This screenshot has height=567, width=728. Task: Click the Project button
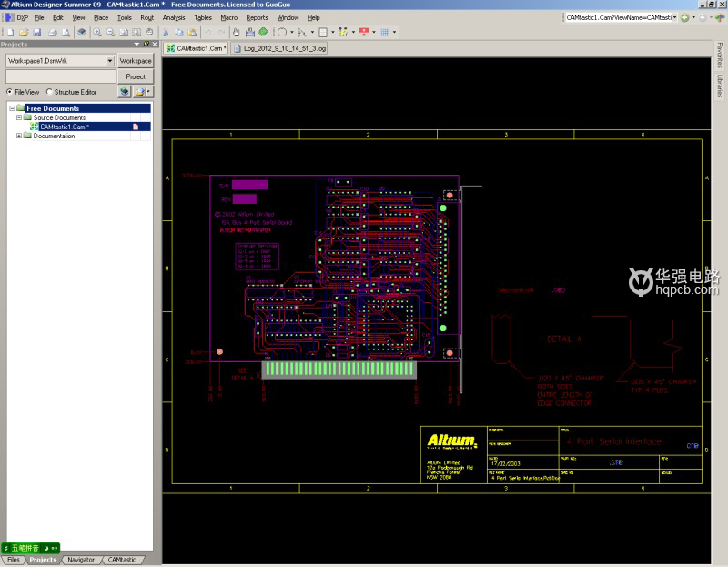(x=136, y=76)
